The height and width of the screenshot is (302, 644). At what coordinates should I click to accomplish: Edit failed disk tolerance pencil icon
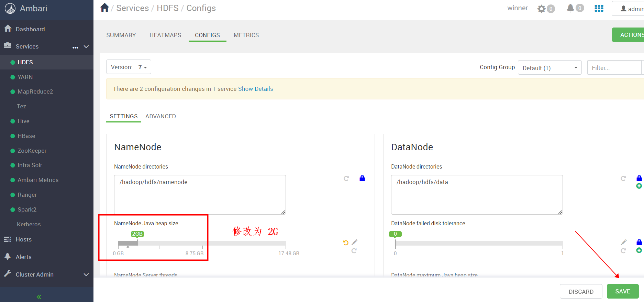624,242
